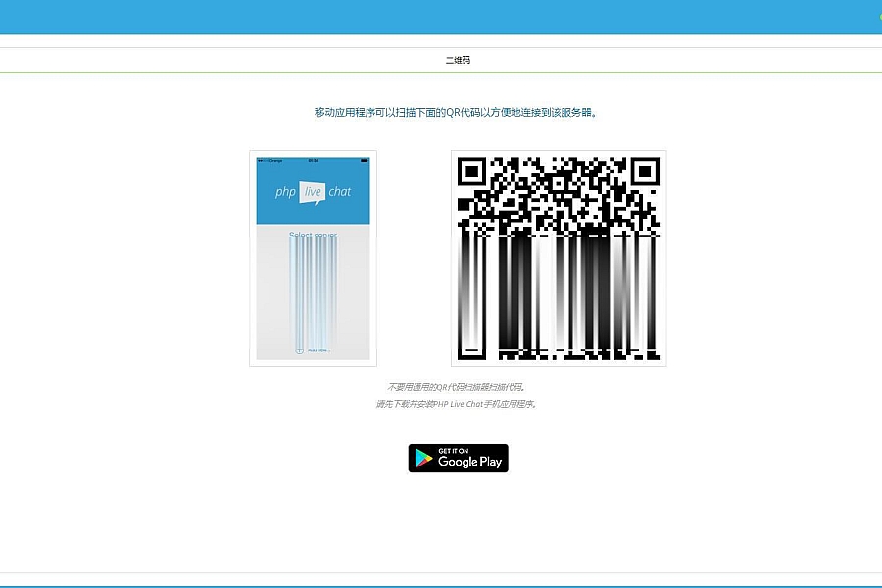Viewport: 882px width, 588px height.
Task: Click the Get it on Google Play badge
Action: 458,458
